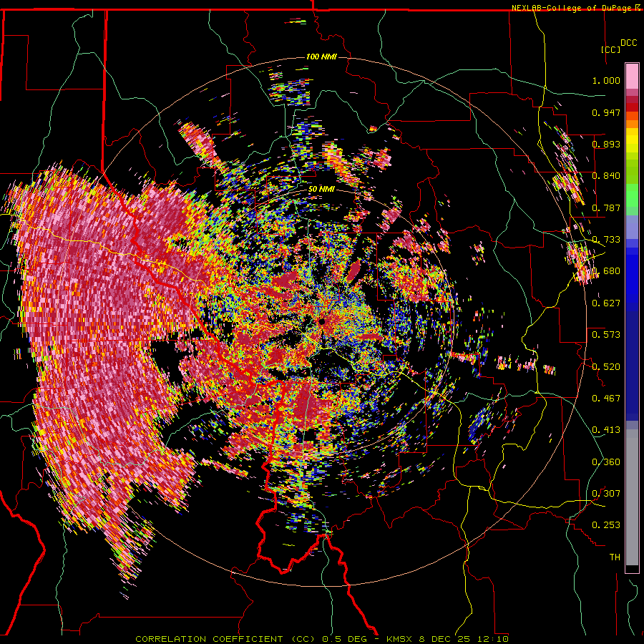Click the [CC] units label
Screen dimensions: 644x644
(x=611, y=49)
